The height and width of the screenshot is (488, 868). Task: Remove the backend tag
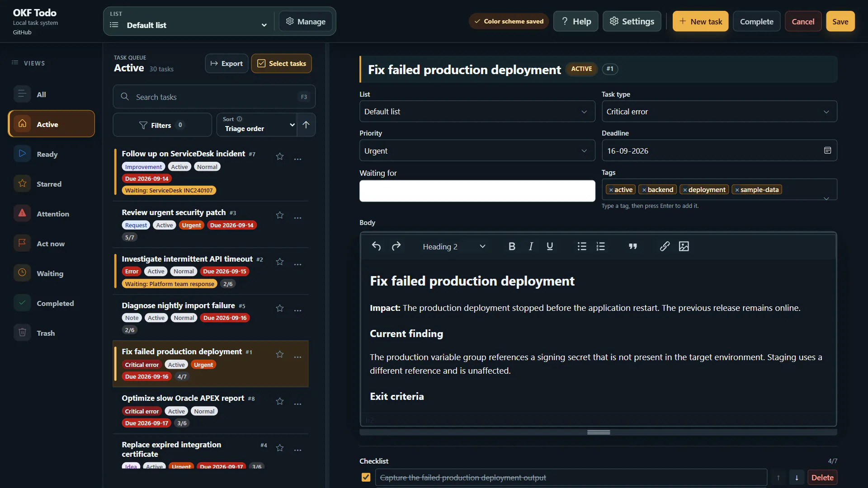(644, 190)
